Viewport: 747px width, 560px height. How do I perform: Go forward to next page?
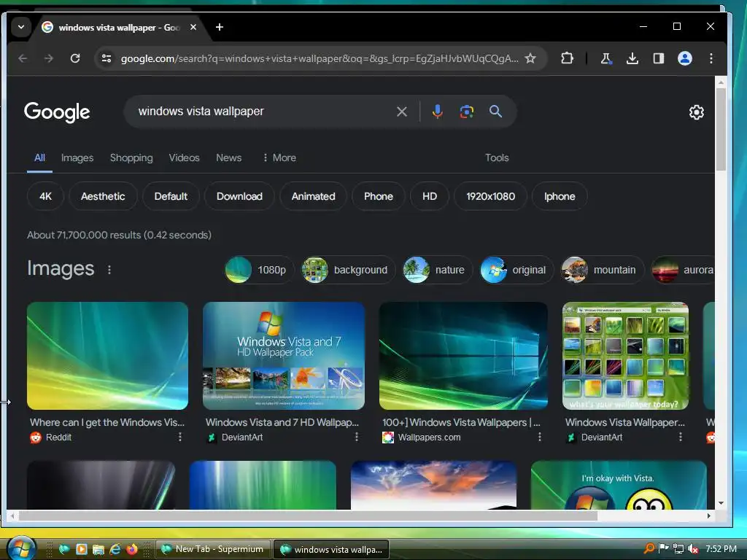49,58
